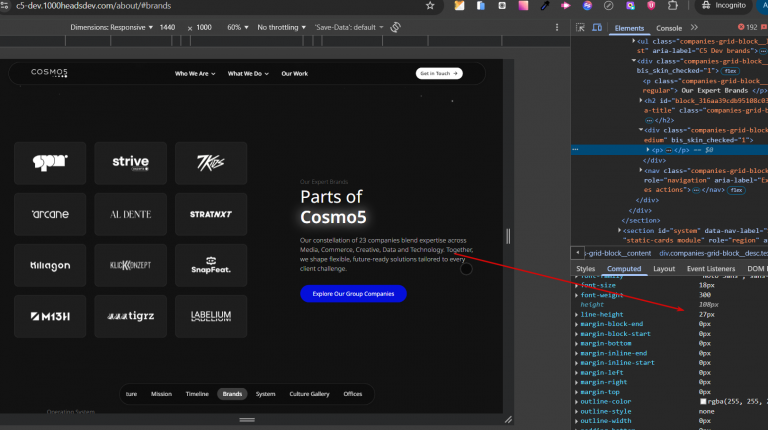The width and height of the screenshot is (768, 430).
Task: Click the site information icon in address bar
Action: (5, 5)
